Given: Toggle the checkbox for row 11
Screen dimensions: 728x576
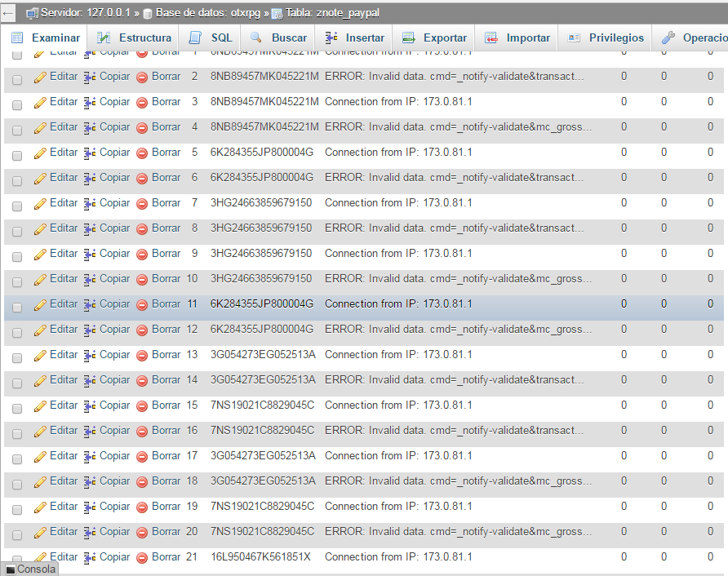Looking at the screenshot, I should pyautogui.click(x=17, y=308).
